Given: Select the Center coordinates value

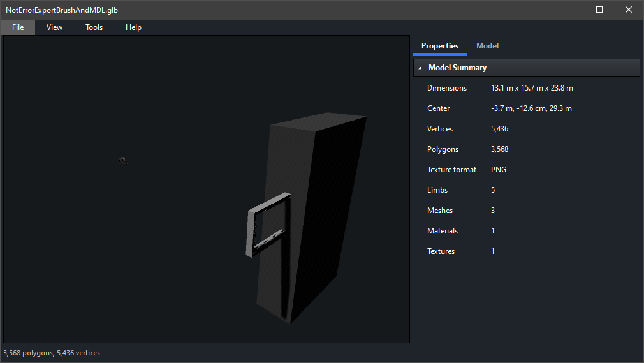Looking at the screenshot, I should point(531,108).
